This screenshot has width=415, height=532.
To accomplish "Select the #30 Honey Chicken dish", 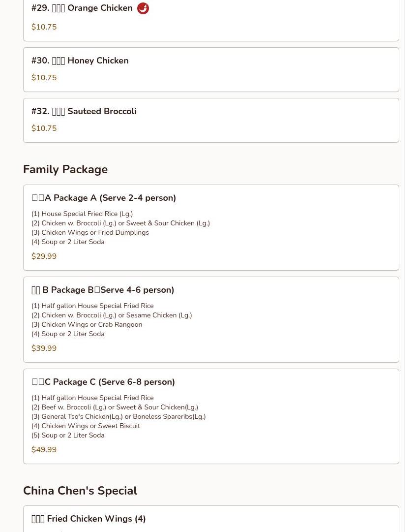I will 80,61.
